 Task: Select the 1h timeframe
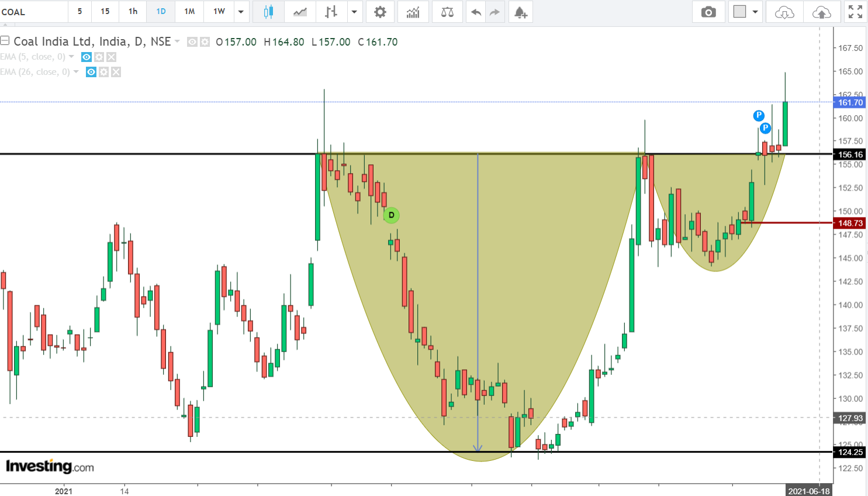tap(133, 12)
